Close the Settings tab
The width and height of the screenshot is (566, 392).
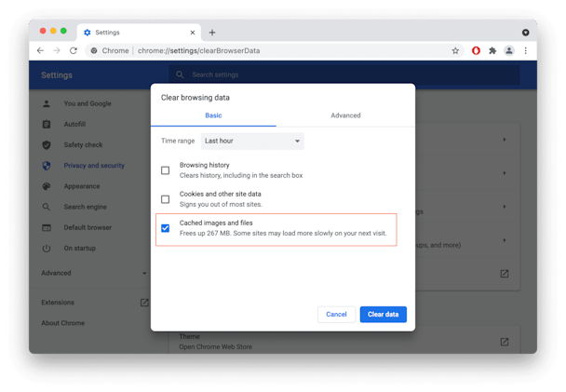[193, 33]
